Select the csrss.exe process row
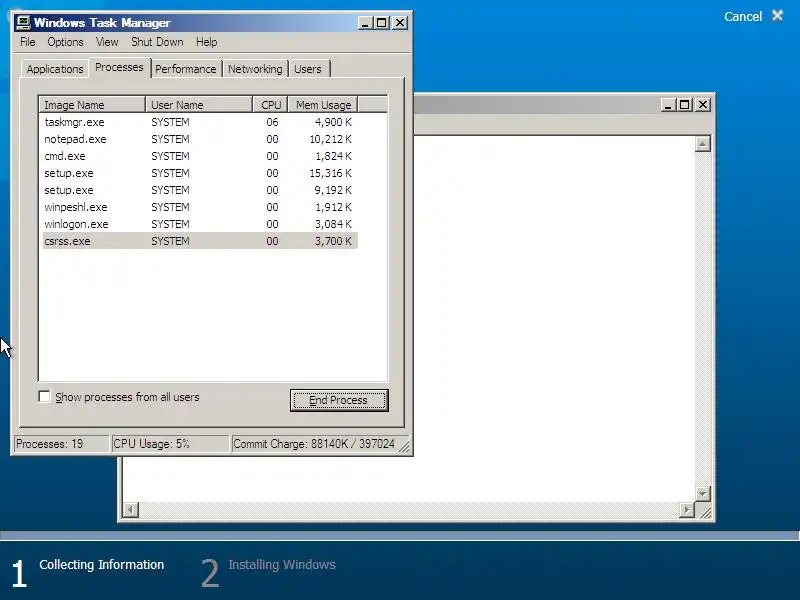The height and width of the screenshot is (600, 800). point(200,241)
